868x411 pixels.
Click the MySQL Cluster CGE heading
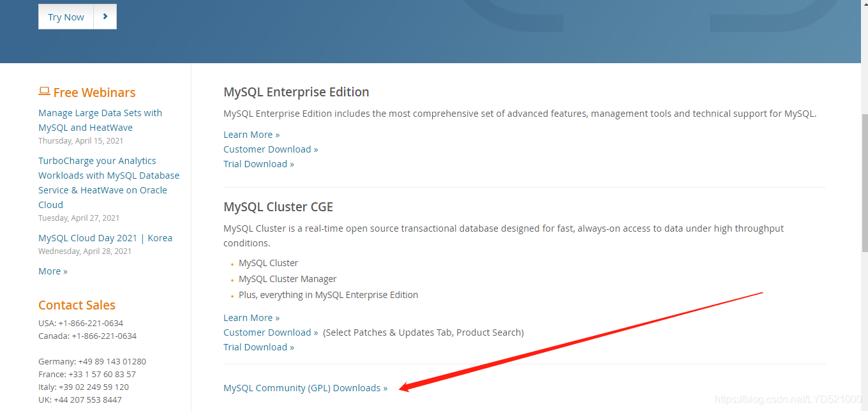point(278,207)
